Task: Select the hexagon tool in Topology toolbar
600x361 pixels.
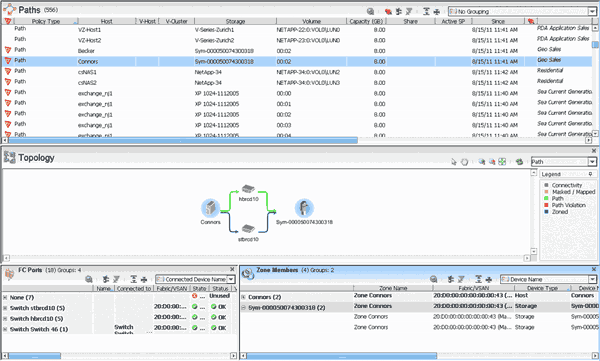Action: [x=464, y=162]
